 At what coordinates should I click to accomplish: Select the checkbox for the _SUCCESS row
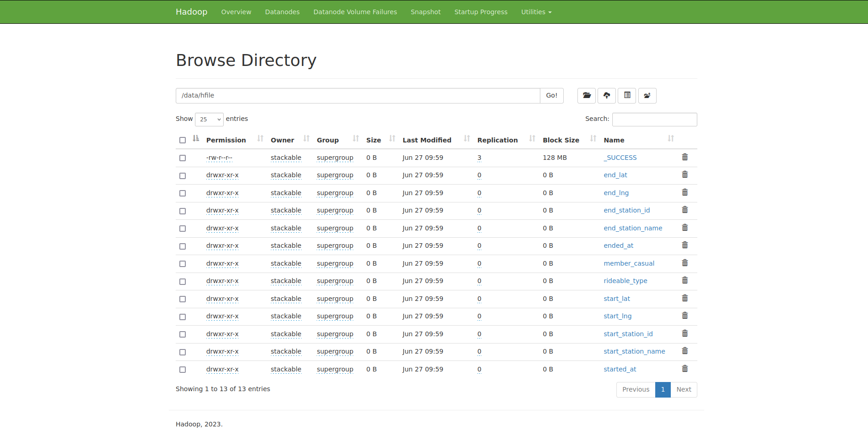(x=183, y=158)
